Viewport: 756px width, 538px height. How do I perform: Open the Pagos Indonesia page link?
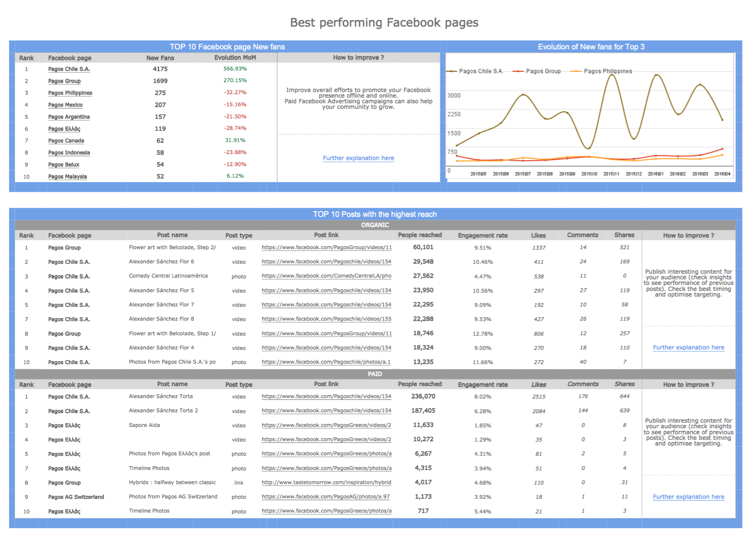pyautogui.click(x=69, y=153)
